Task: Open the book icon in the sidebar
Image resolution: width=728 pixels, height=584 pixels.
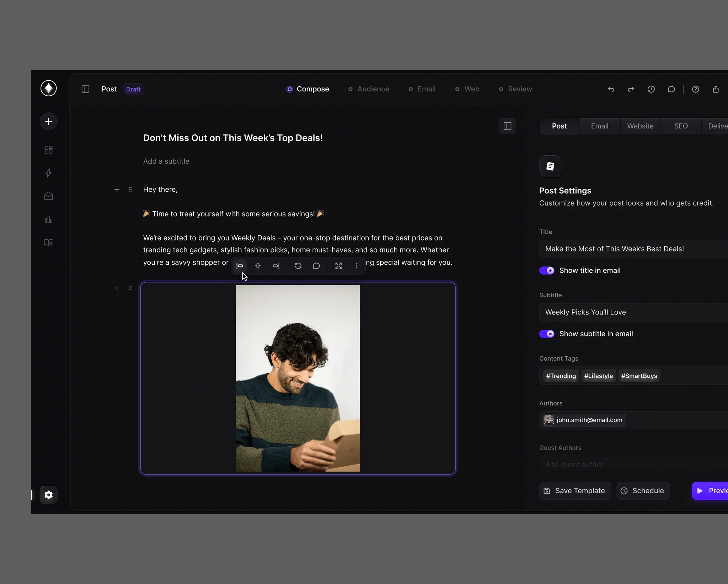Action: 49,243
